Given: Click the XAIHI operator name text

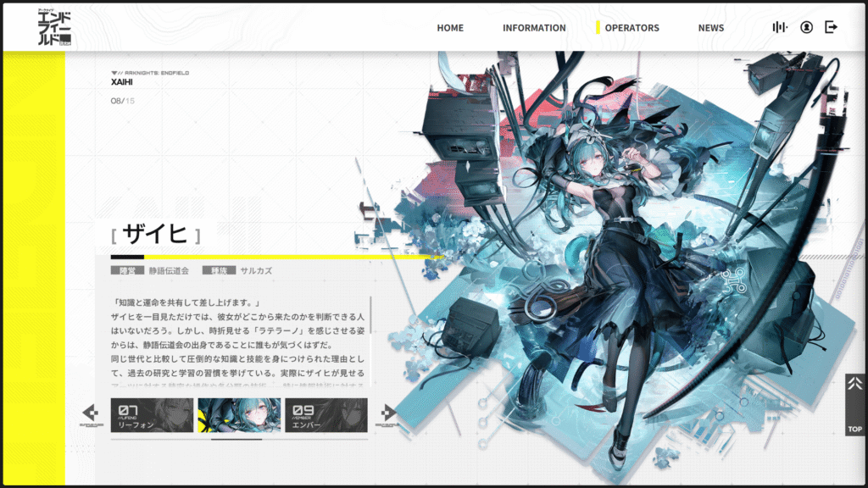Looking at the screenshot, I should [122, 82].
